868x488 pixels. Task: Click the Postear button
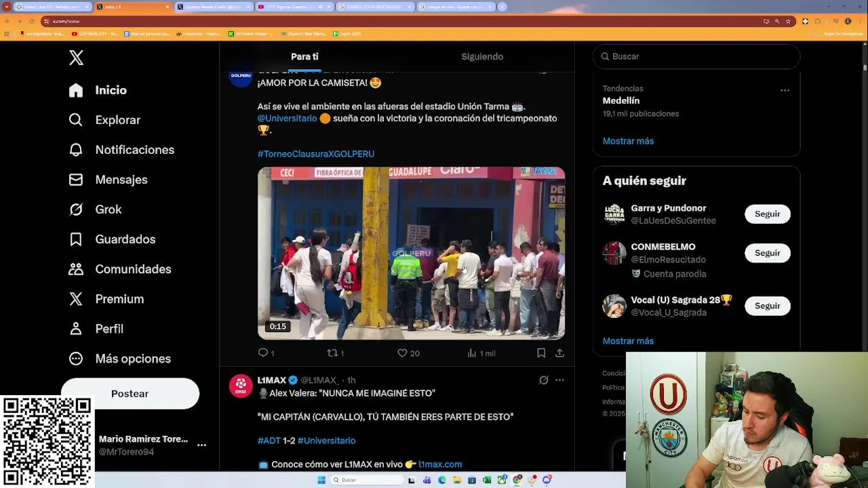(130, 394)
